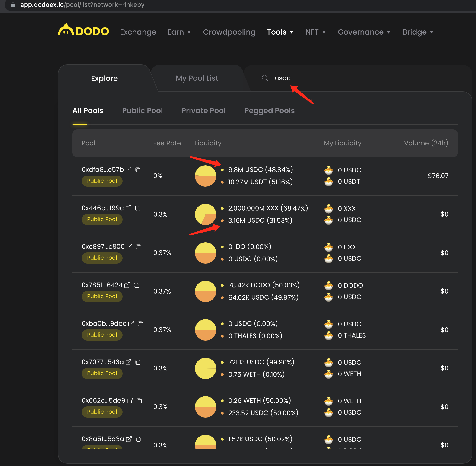
Task: Expand the Earn dropdown menu
Action: tap(179, 32)
